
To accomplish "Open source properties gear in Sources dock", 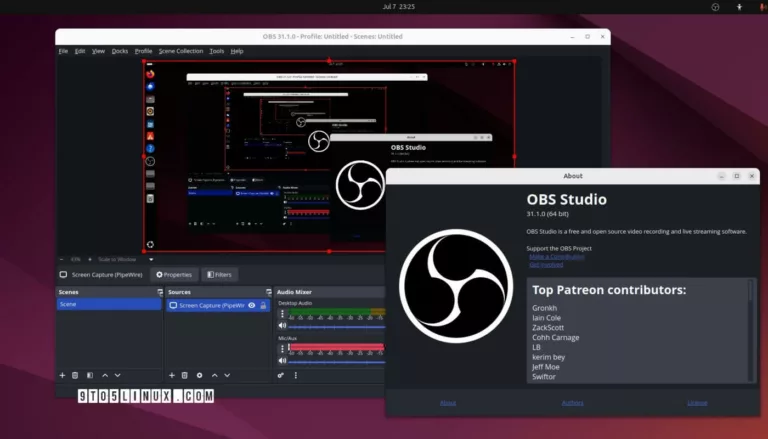I will point(199,375).
